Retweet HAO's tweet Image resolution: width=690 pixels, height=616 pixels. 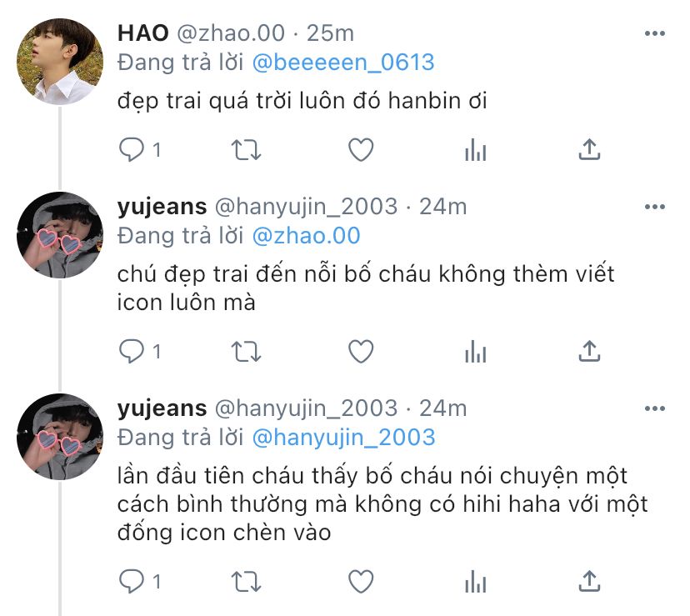(247, 150)
